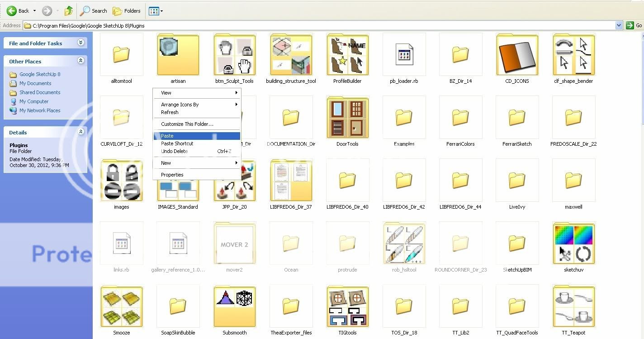Collapse the Details panel

point(80,132)
